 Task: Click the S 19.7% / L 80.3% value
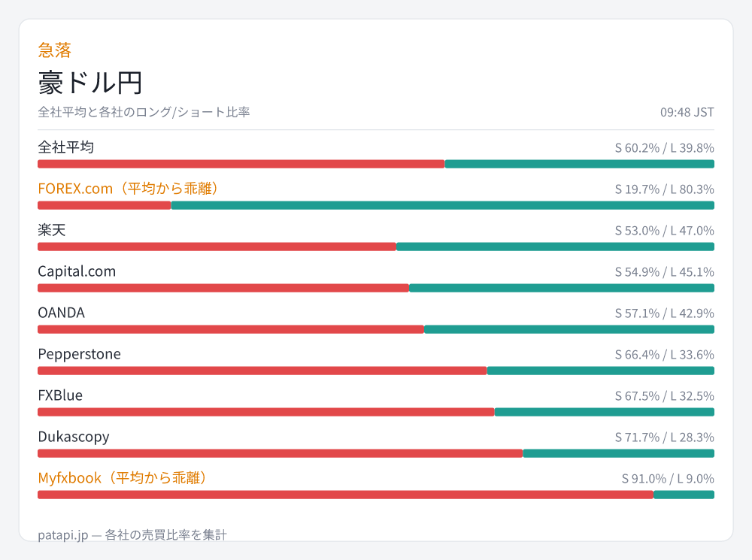point(664,189)
